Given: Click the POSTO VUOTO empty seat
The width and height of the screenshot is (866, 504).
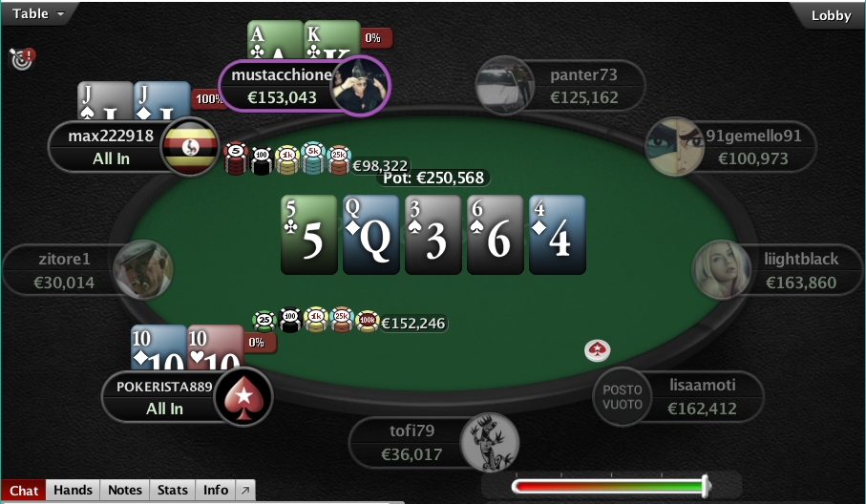Looking at the screenshot, I should coord(622,397).
